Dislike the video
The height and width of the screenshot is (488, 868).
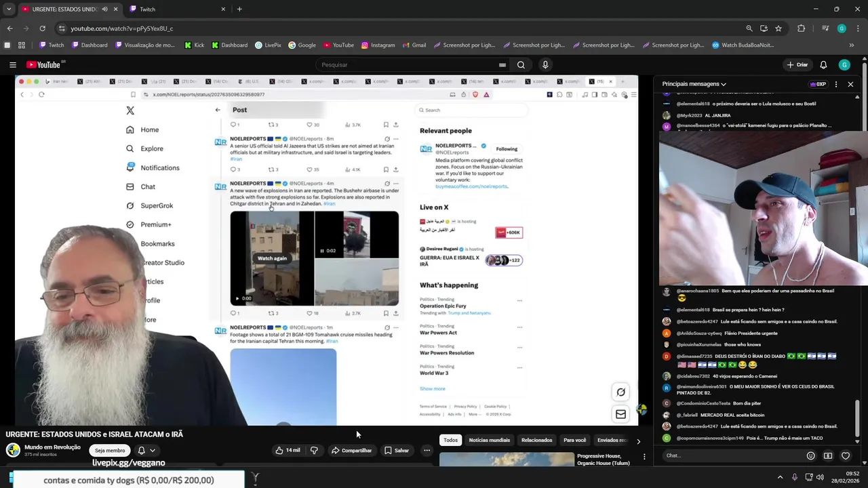[314, 450]
